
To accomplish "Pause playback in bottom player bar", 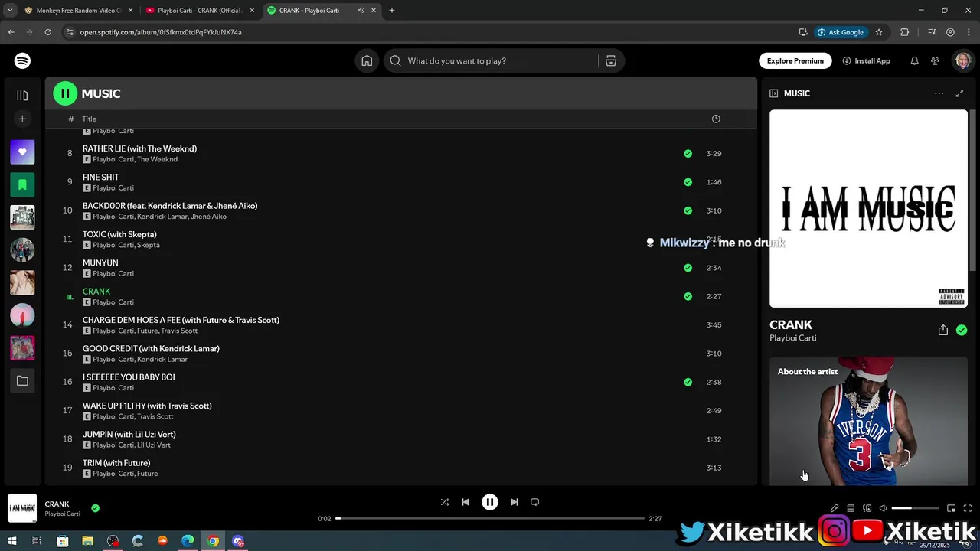I will [490, 502].
